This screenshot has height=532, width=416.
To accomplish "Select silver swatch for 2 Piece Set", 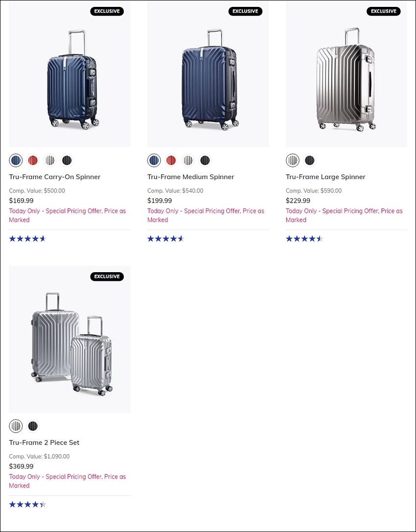I will click(16, 426).
